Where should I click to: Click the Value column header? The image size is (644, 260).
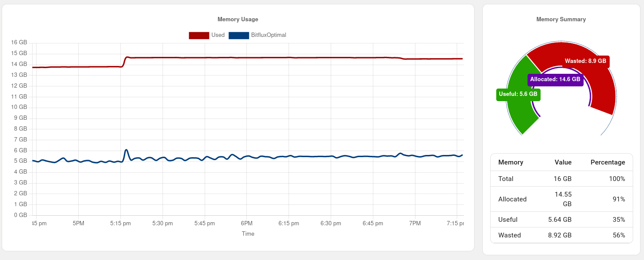pos(563,162)
